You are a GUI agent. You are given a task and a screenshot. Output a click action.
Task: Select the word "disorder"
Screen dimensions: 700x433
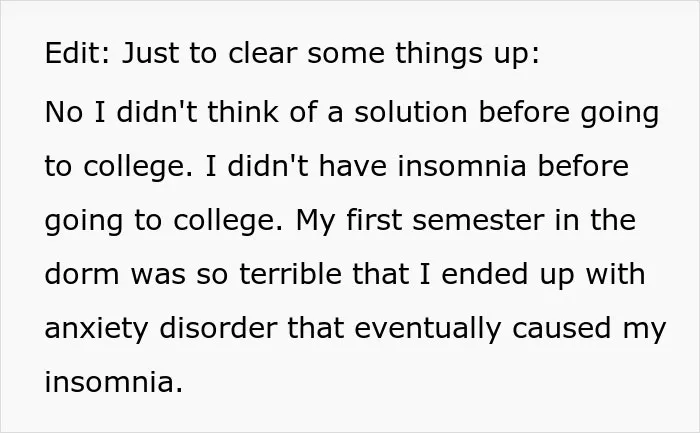pyautogui.click(x=218, y=328)
